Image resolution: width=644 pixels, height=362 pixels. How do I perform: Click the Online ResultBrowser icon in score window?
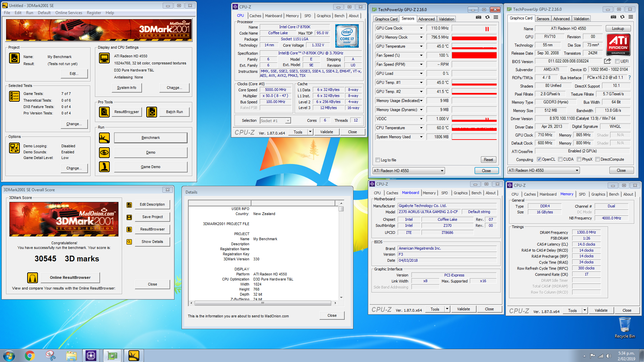point(33,277)
